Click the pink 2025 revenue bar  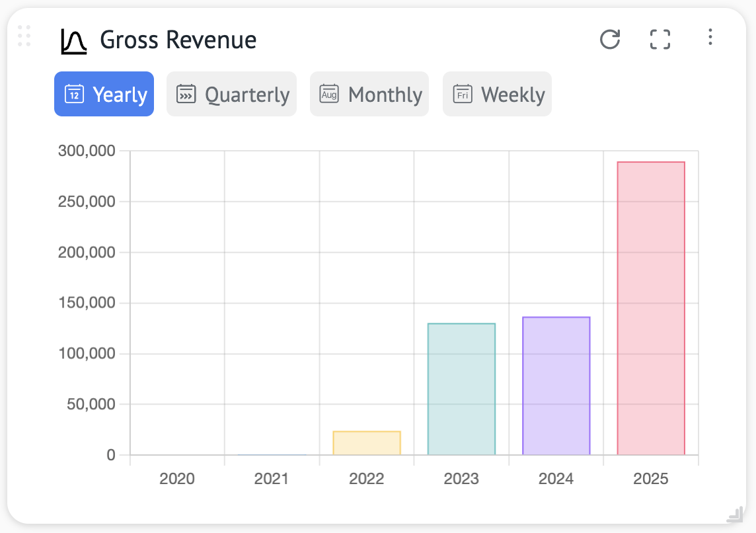coord(650,308)
